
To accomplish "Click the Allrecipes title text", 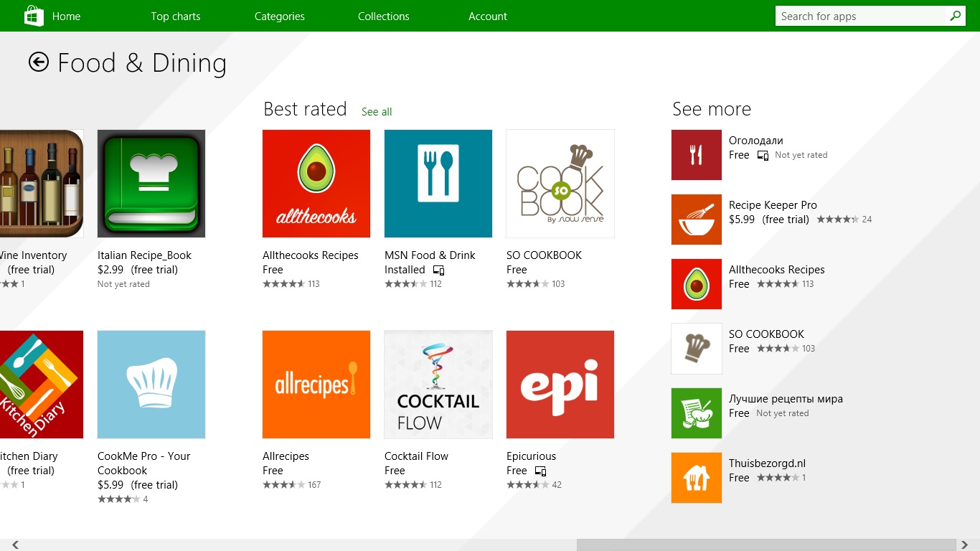I will pyautogui.click(x=286, y=456).
